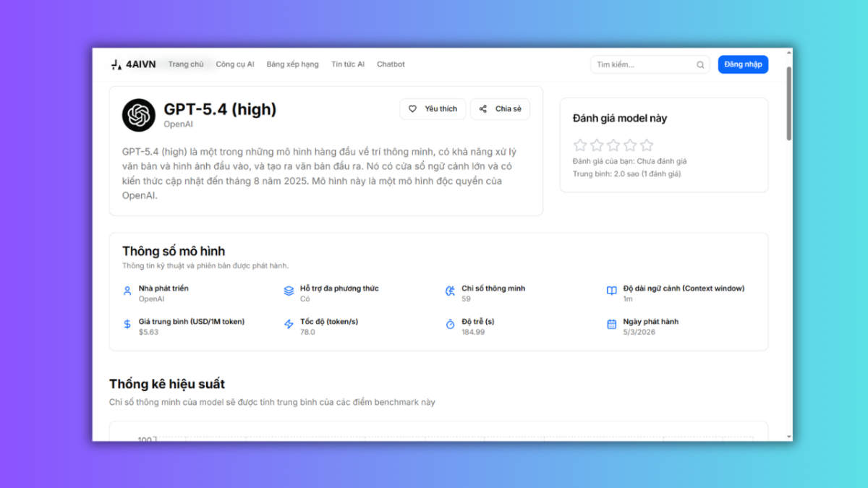The height and width of the screenshot is (488, 868).
Task: Click the Đánh giá của bạn text
Action: 629,161
